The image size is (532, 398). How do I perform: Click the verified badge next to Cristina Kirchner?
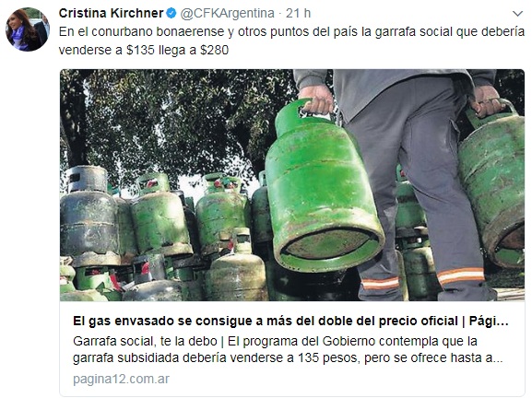click(171, 13)
